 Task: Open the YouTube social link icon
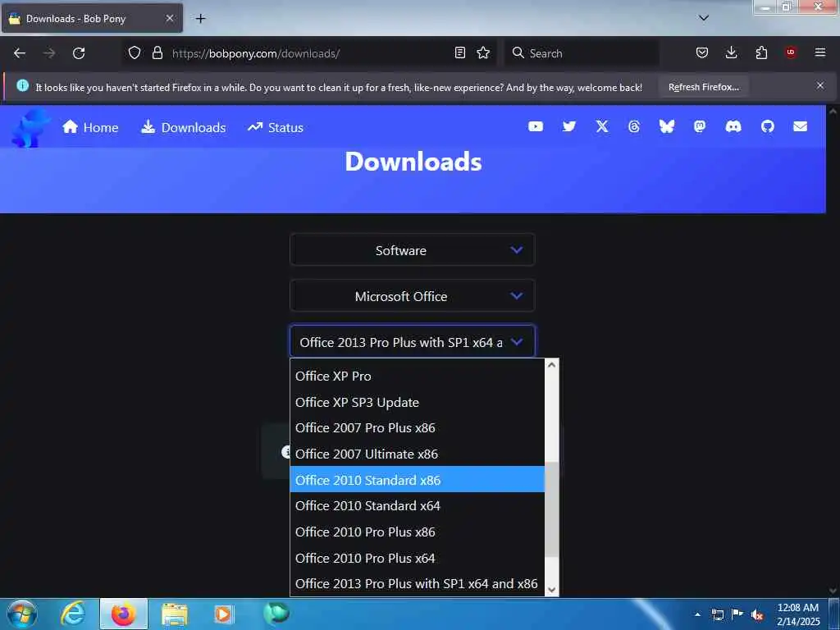535,126
